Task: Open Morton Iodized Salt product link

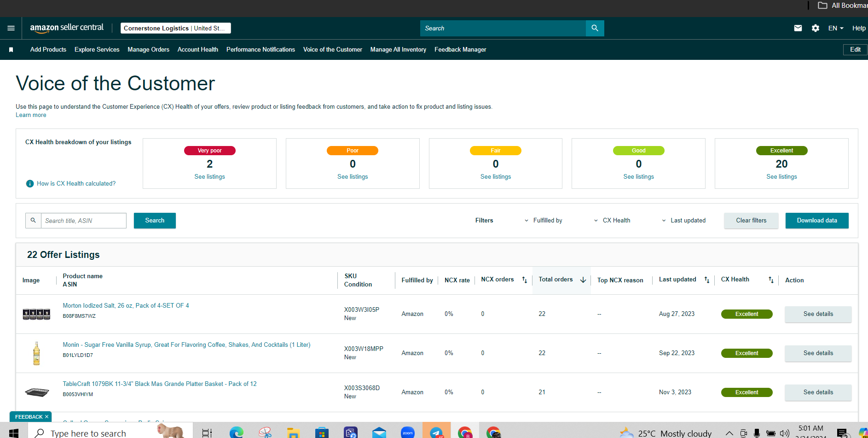Action: coord(126,306)
